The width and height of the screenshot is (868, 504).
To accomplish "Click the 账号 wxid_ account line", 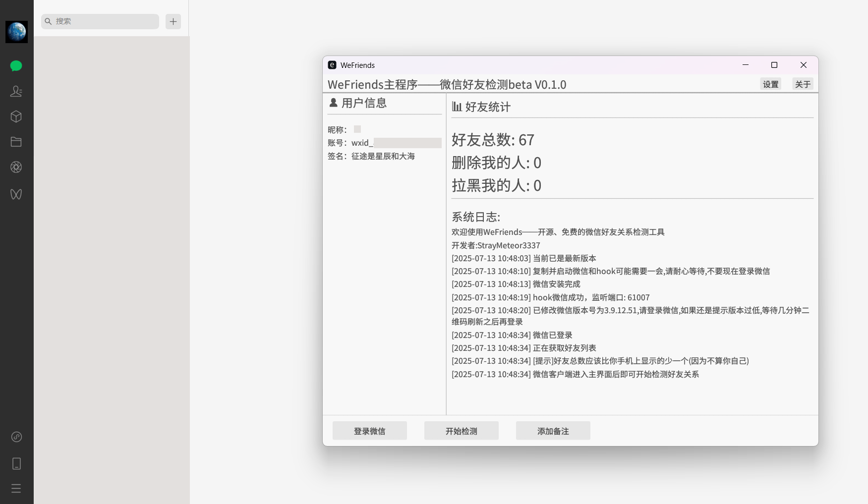I will click(x=385, y=143).
